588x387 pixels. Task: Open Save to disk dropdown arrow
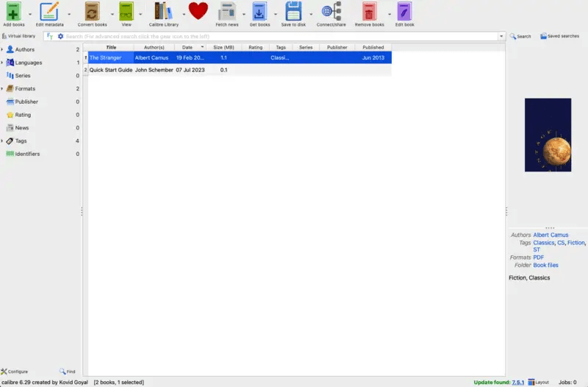(311, 14)
